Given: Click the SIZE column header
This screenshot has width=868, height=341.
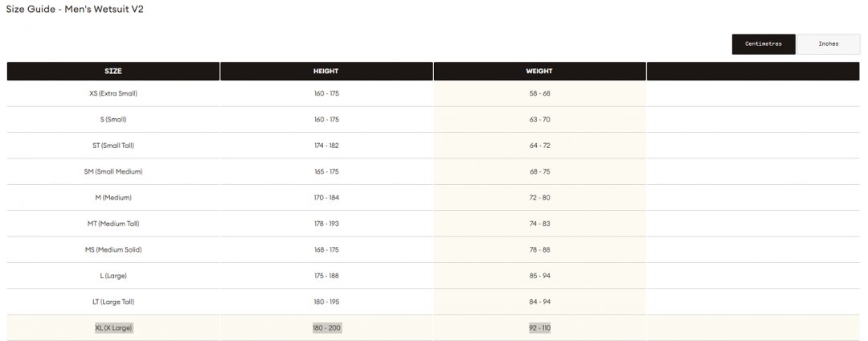Looking at the screenshot, I should click(x=113, y=72).
